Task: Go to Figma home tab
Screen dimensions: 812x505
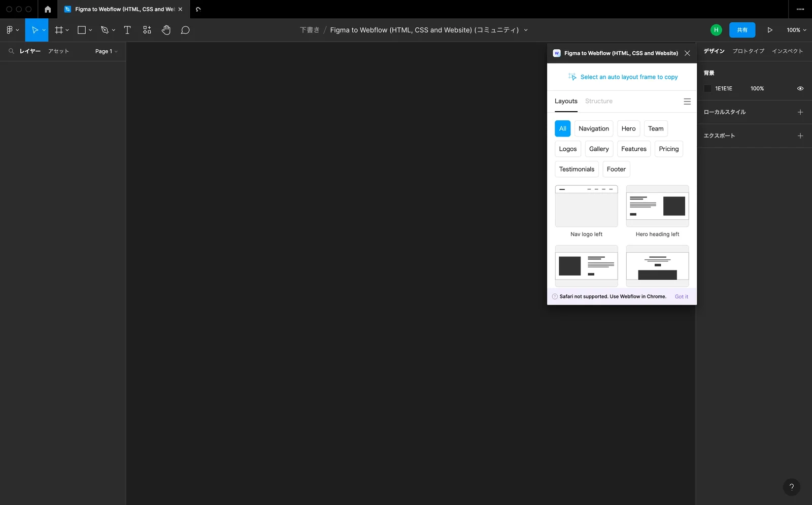Action: coord(48,9)
